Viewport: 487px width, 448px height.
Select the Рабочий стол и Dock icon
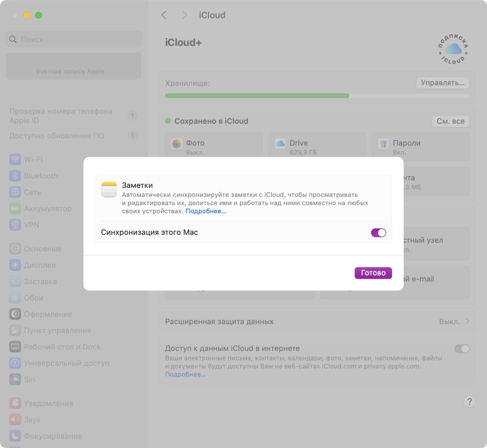point(15,347)
